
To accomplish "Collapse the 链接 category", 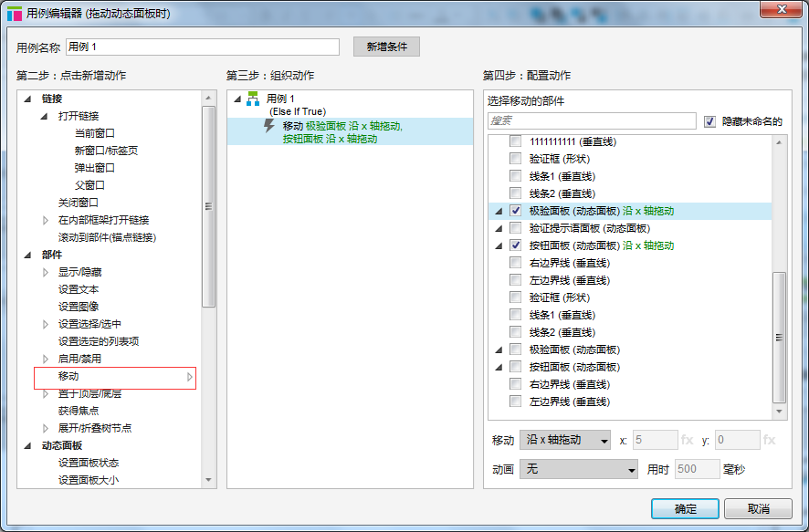I will [x=28, y=99].
